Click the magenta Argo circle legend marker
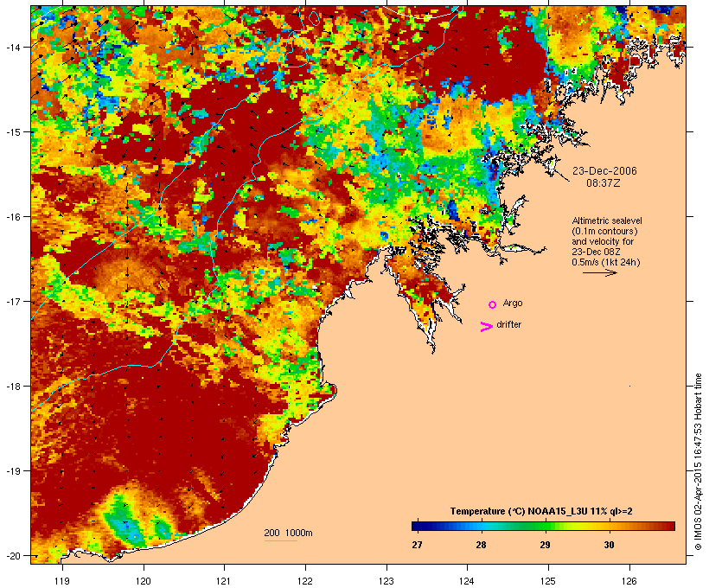Image resolution: width=709 pixels, height=588 pixels. (493, 305)
